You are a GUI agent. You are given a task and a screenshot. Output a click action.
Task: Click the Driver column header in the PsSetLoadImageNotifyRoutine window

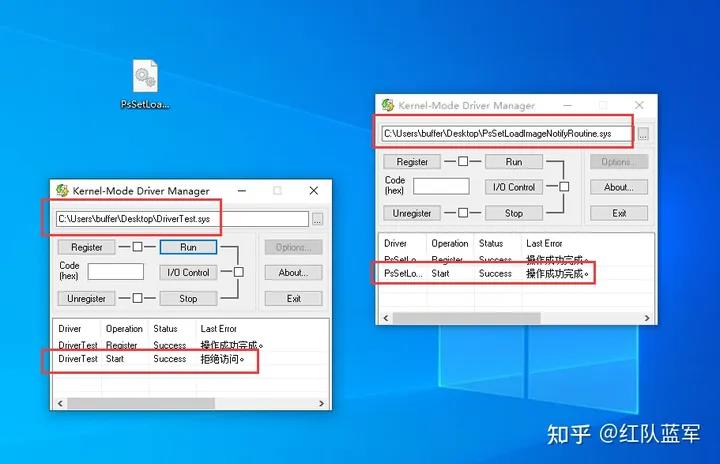click(403, 243)
